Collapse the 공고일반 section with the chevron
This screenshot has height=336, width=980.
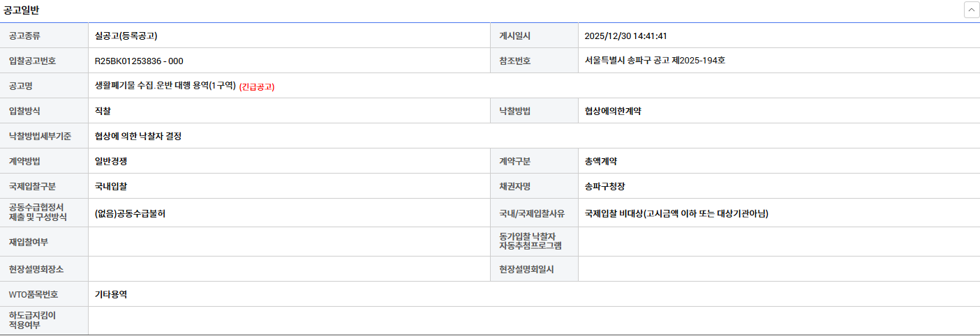click(971, 10)
